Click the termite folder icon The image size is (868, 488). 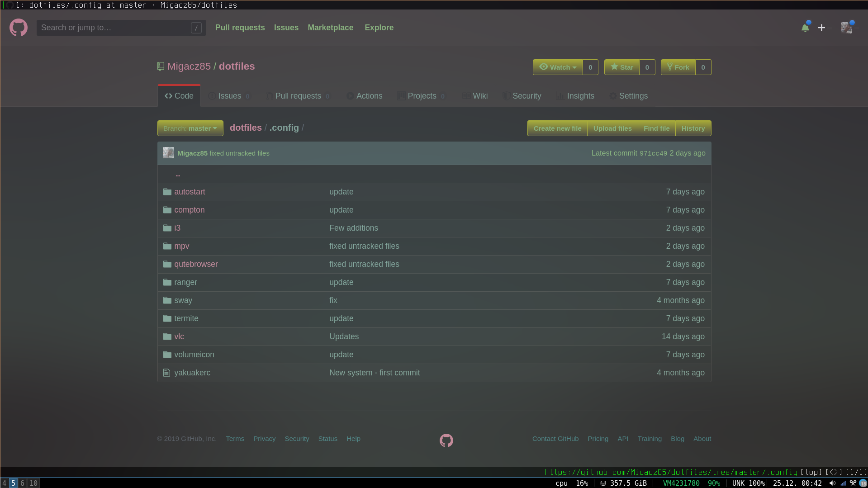click(167, 318)
